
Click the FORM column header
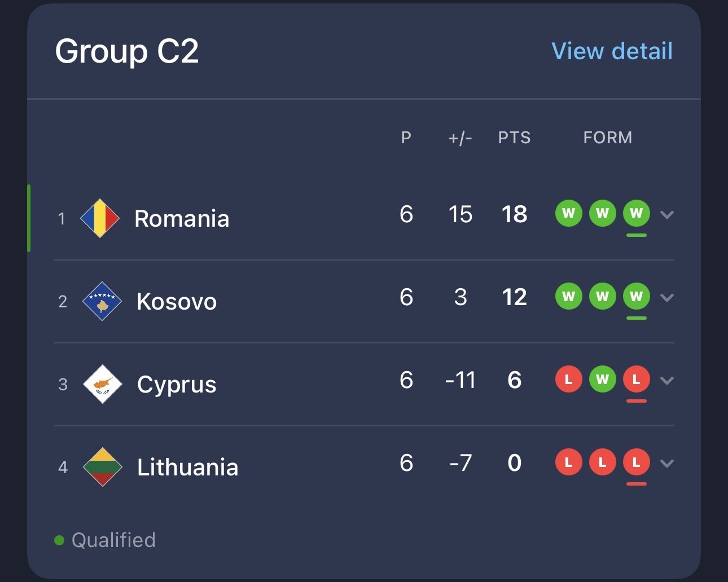[607, 138]
